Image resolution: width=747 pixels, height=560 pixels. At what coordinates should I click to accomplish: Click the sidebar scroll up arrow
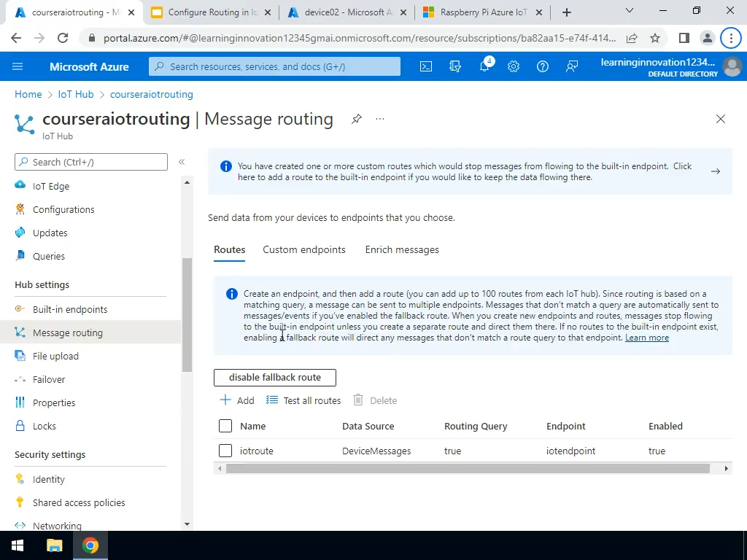click(x=187, y=182)
